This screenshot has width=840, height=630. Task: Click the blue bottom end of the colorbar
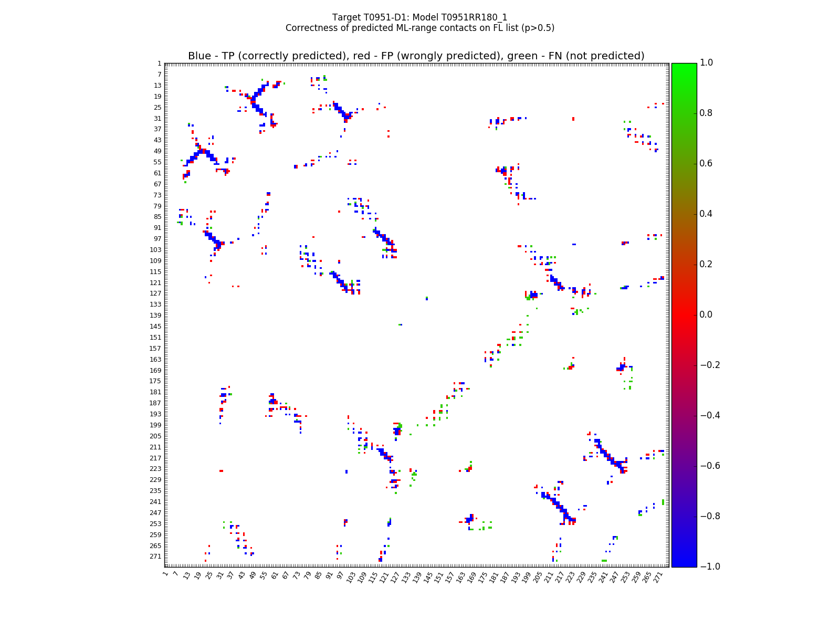tap(684, 562)
